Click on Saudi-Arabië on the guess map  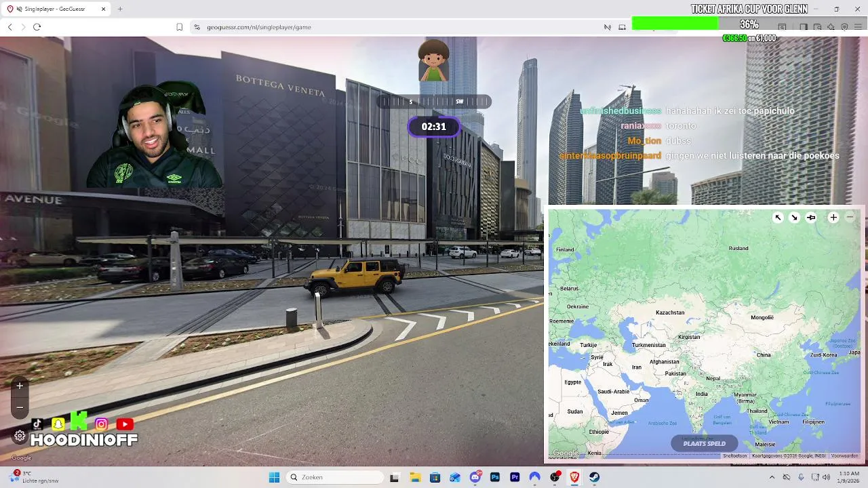point(613,392)
